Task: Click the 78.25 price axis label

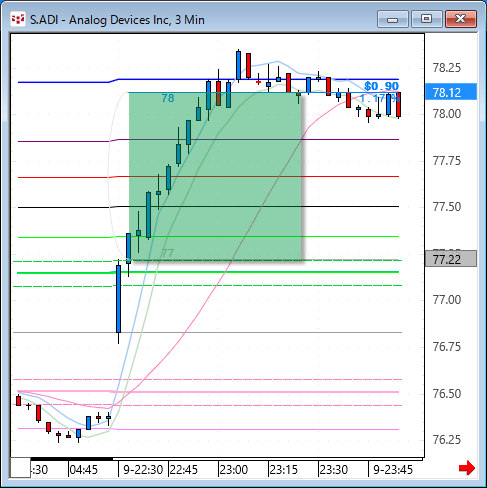Action: (x=447, y=68)
